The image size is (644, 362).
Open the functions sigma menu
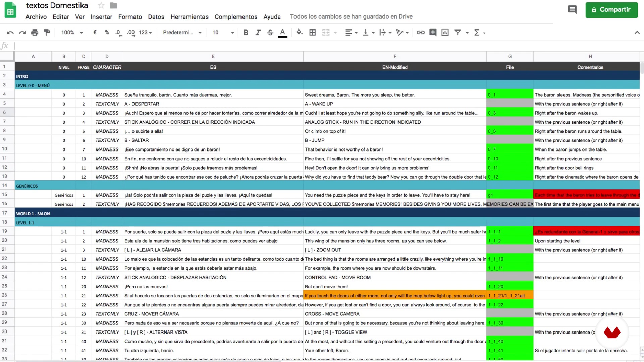pyautogui.click(x=480, y=33)
